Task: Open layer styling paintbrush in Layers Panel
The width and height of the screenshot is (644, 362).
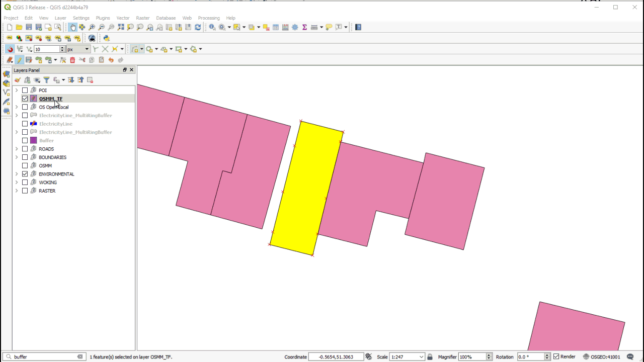Action: click(x=18, y=80)
